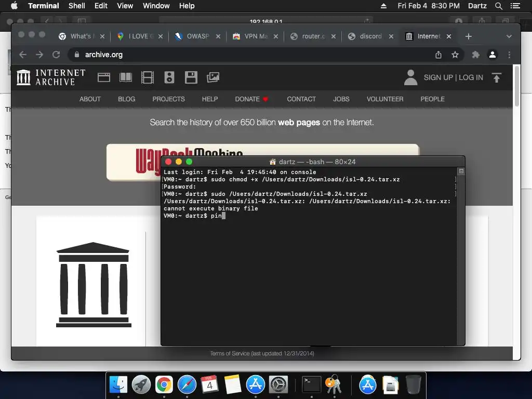Open Safari from the Dock

[187, 385]
